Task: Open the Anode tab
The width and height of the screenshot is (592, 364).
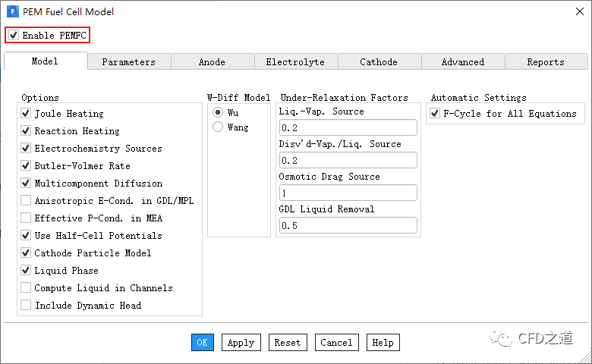Action: [212, 62]
